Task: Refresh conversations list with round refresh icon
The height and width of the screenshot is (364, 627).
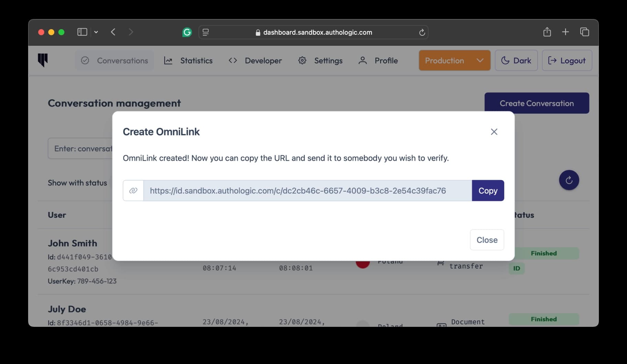Action: 569,180
